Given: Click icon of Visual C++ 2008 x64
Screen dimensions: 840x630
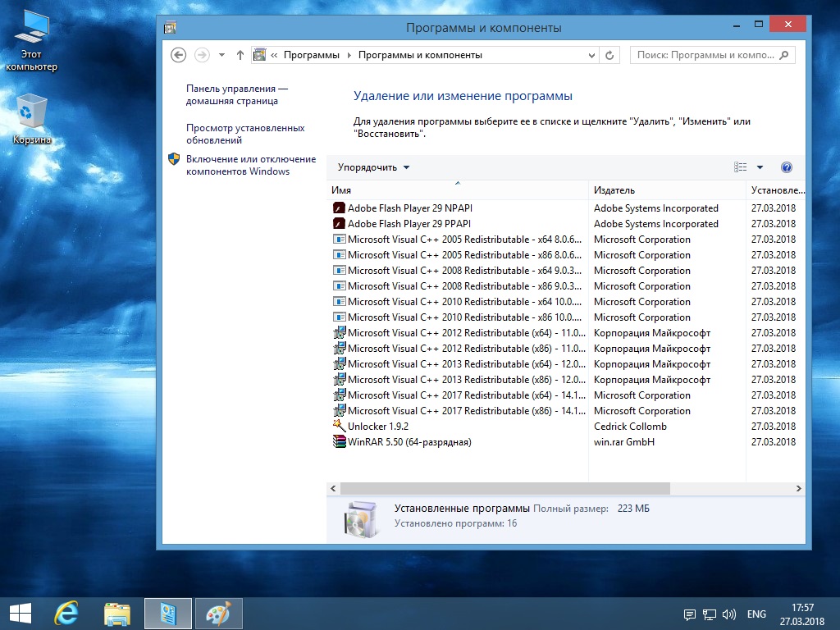Looking at the screenshot, I should (339, 270).
